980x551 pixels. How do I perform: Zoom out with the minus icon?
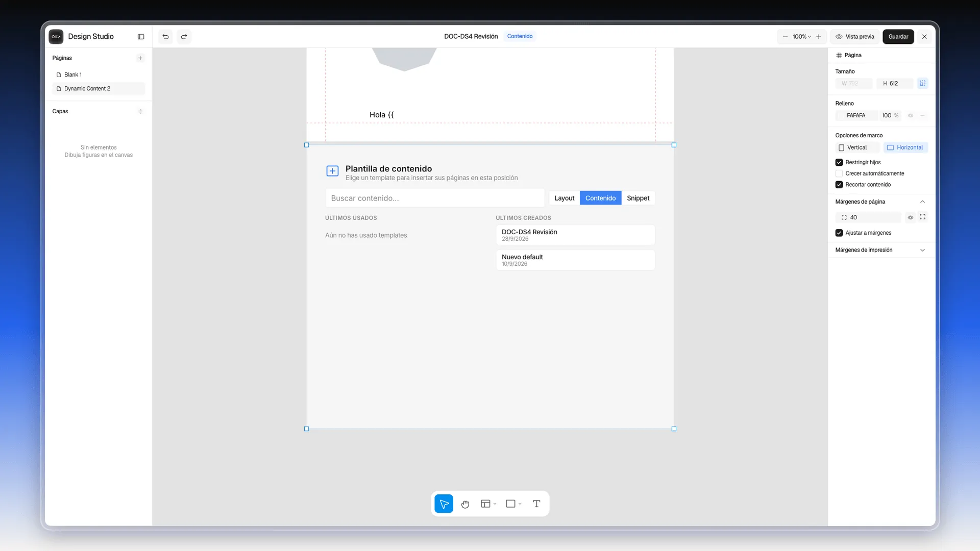785,37
